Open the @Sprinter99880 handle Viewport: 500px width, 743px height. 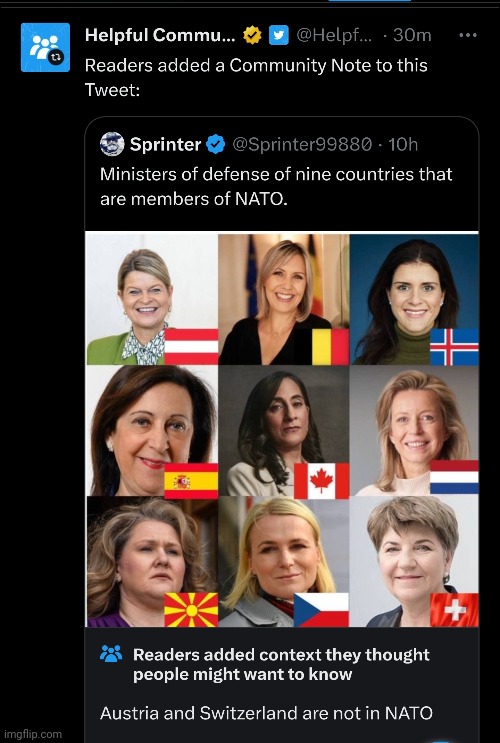302,144
